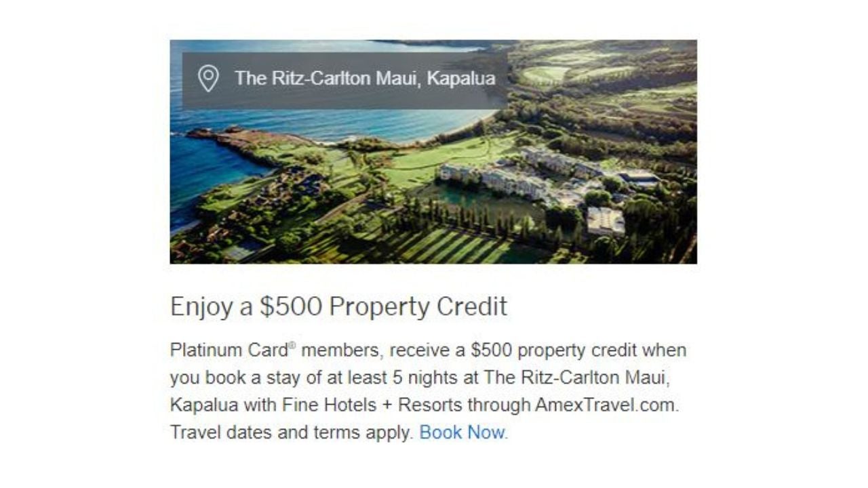Image resolution: width=868 pixels, height=488 pixels.
Task: Click the rocky peninsula in the photo
Action: pos(224,137)
